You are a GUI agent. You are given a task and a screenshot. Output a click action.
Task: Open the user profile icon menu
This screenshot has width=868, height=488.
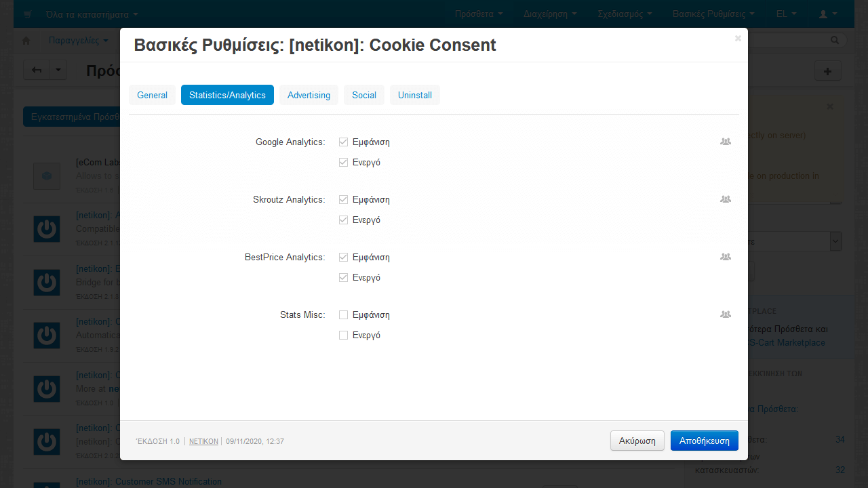828,14
